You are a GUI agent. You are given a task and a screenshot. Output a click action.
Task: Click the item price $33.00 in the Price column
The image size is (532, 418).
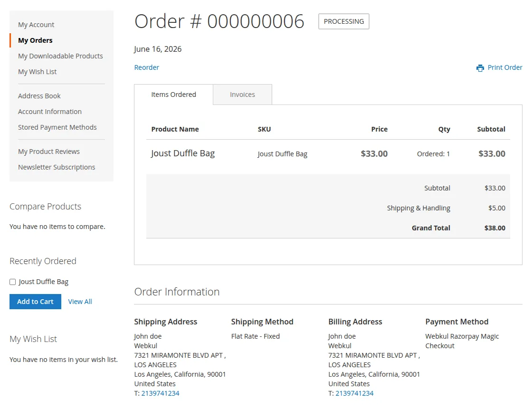coord(374,154)
